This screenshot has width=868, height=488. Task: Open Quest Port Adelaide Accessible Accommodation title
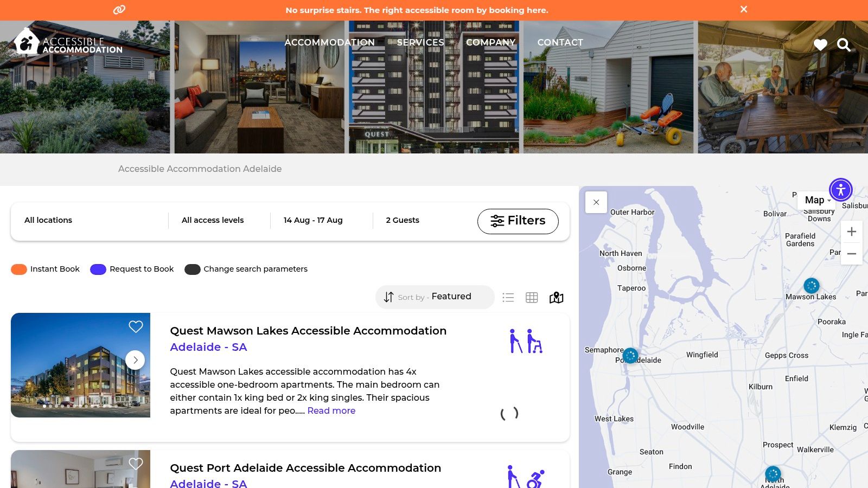[305, 468]
